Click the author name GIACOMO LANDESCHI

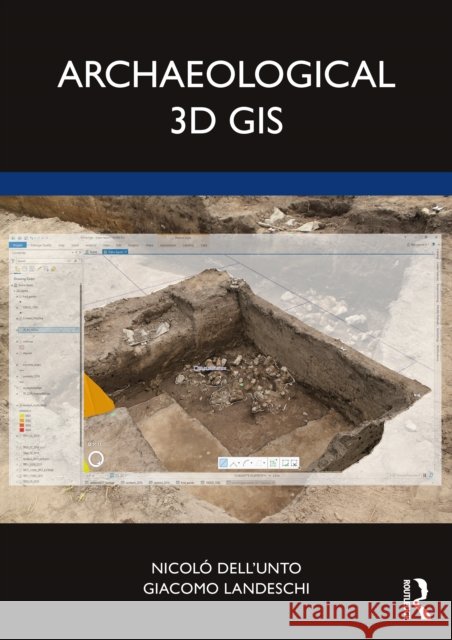click(x=226, y=588)
